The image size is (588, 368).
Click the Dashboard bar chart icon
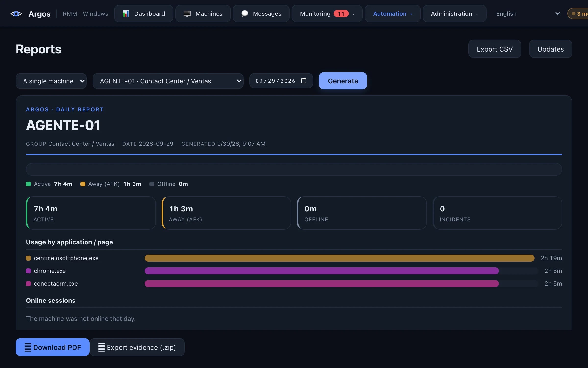126,13
